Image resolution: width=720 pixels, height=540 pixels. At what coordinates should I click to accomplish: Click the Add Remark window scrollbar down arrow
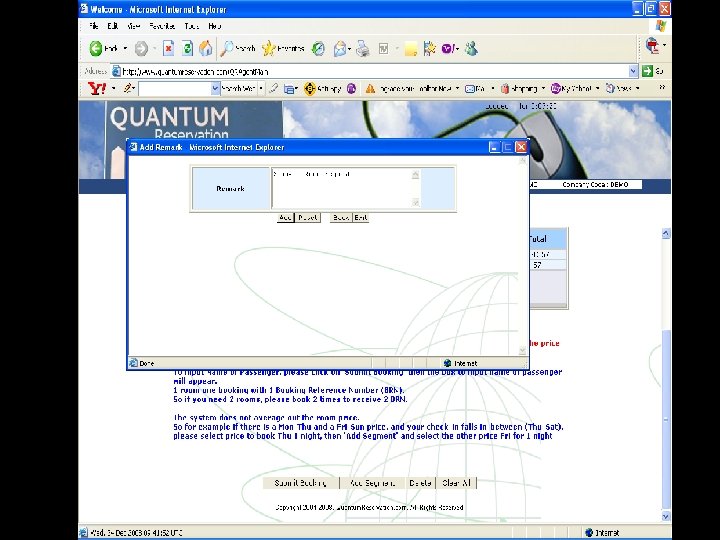pos(522,350)
